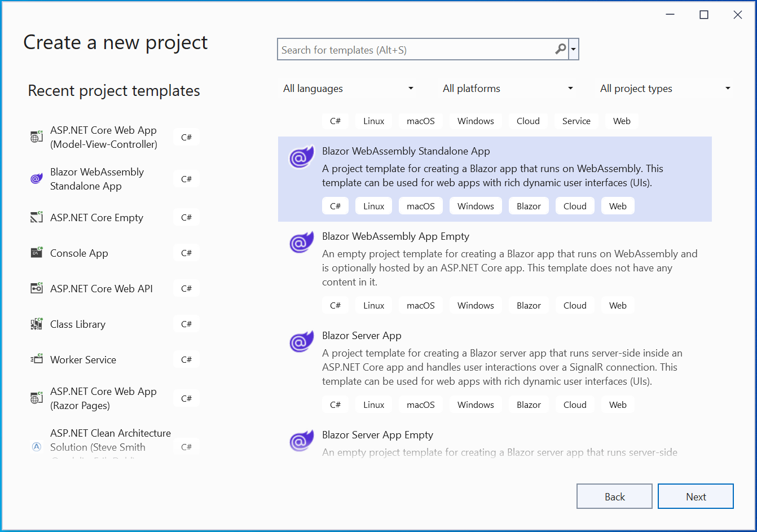Click the Class Library template icon
Viewport: 757px width, 532px height.
coord(37,324)
